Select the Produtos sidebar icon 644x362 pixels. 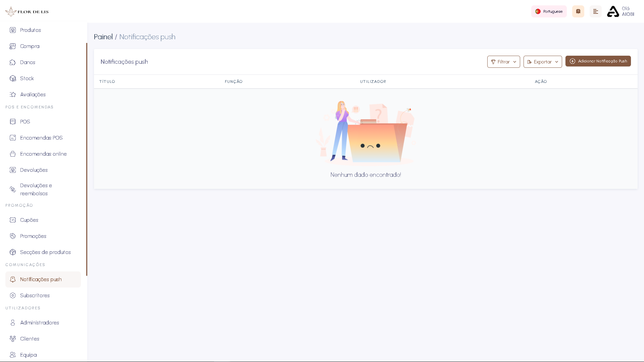[13, 30]
